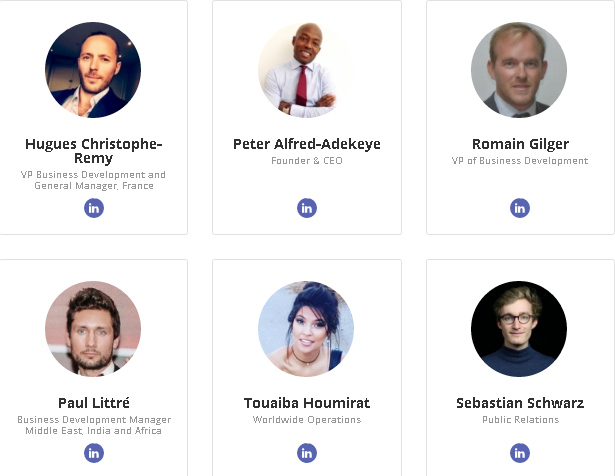Click Touaiba Houmirat's profile photo
This screenshot has width=615, height=476.
point(306,329)
